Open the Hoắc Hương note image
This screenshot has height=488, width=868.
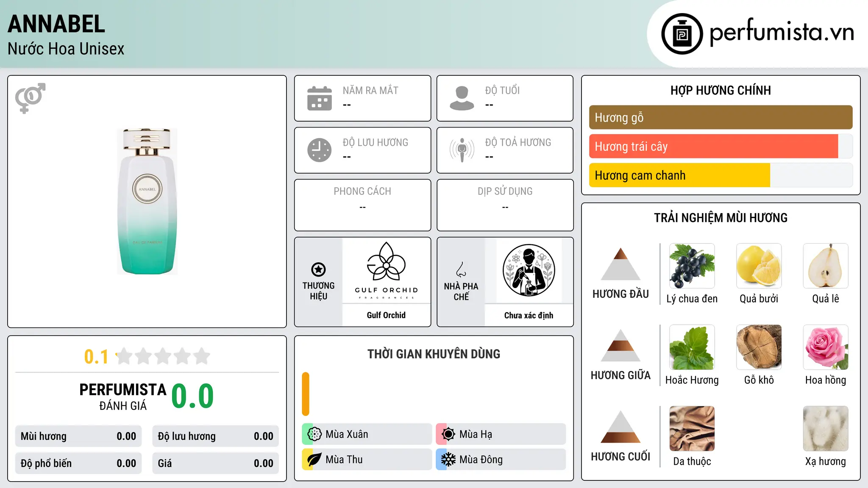pos(692,347)
